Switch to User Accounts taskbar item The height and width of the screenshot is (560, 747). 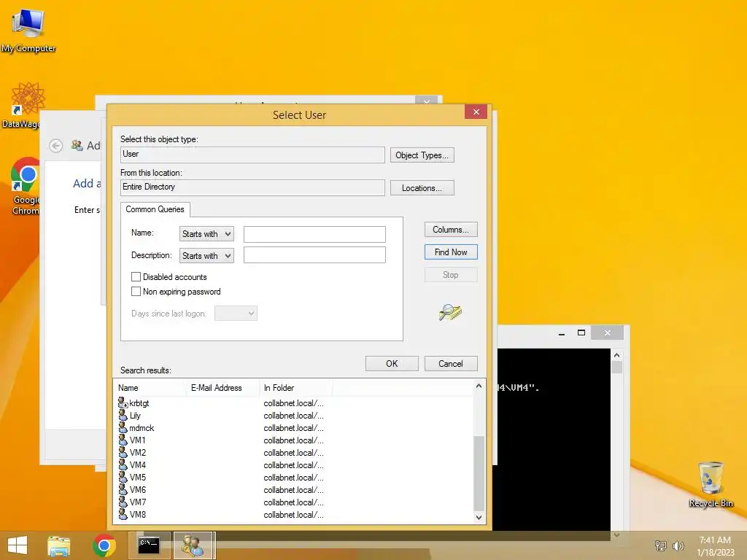[193, 545]
